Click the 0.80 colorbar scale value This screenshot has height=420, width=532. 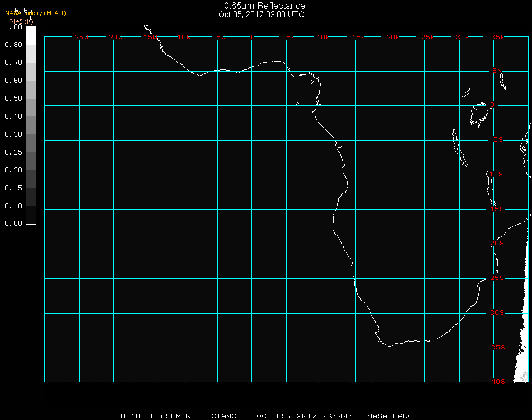(13, 45)
